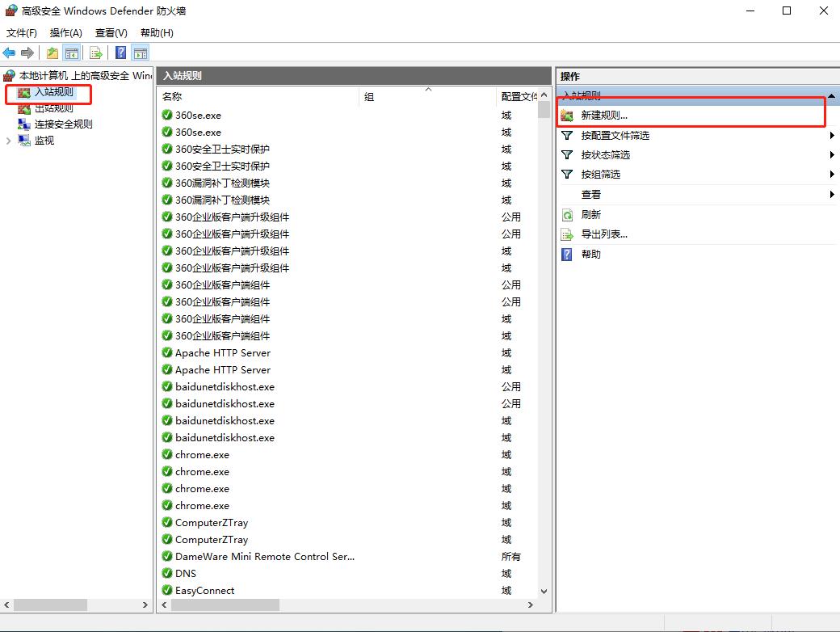Viewport: 840px width, 632px height.
Task: Toggle the action pane toolbar icon
Action: 141,53
